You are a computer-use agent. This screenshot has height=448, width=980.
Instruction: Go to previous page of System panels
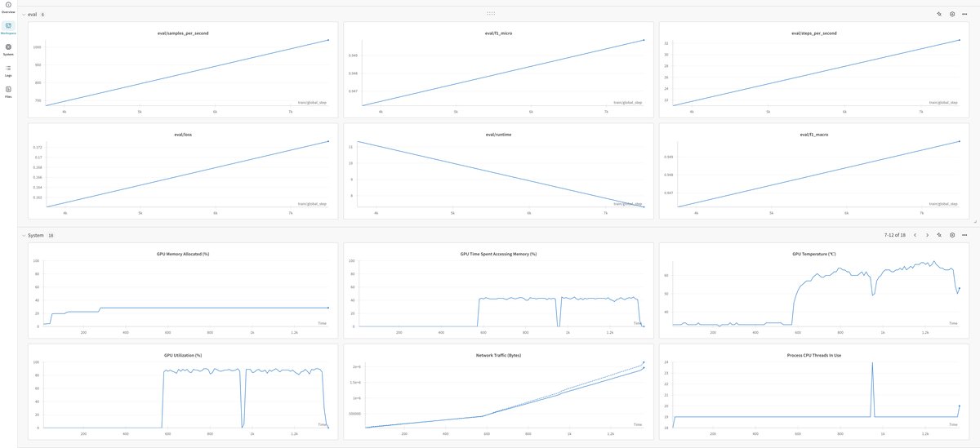[915, 235]
